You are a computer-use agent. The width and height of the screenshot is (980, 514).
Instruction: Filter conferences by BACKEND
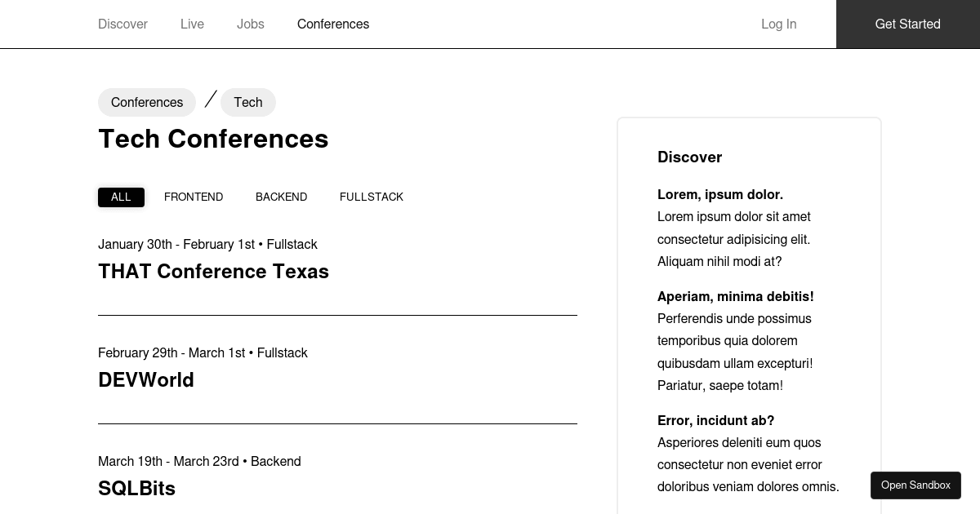click(281, 197)
